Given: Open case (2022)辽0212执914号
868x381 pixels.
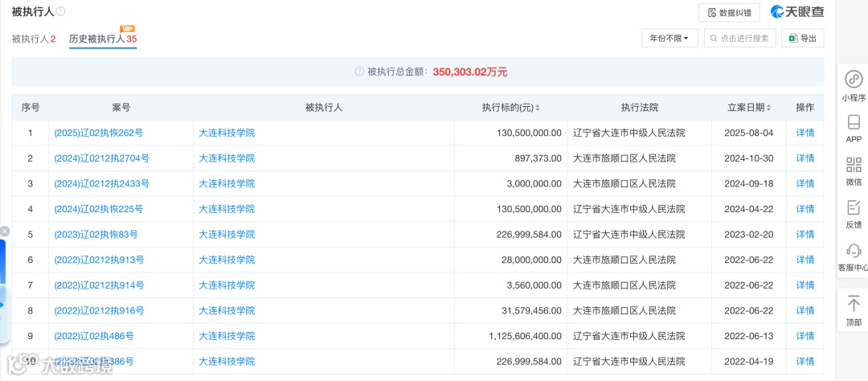Looking at the screenshot, I should coord(99,286).
